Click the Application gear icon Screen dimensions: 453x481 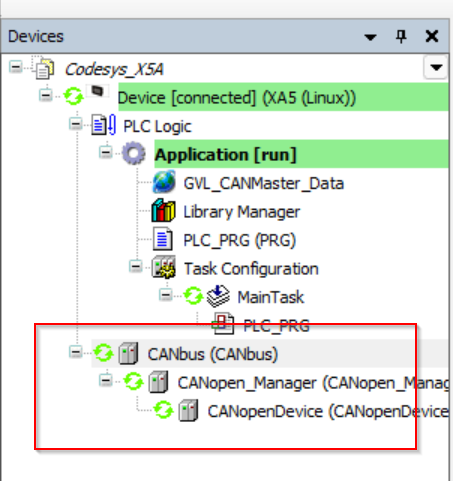pyautogui.click(x=133, y=154)
